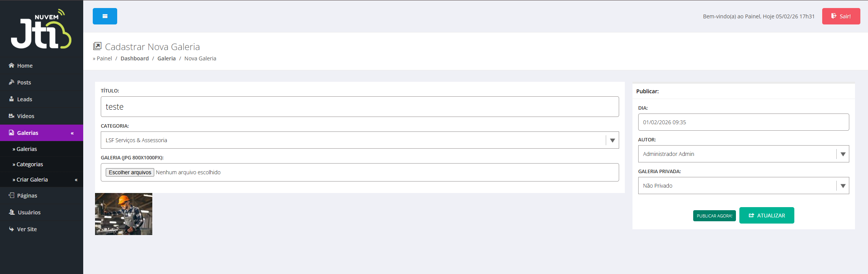This screenshot has width=868, height=274.
Task: Click the Dashboard breadcrumb link
Action: (135, 58)
